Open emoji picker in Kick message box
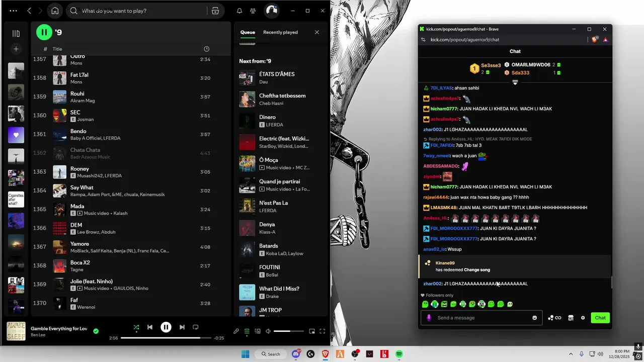Viewport: 644px width, 362px height. click(535, 318)
